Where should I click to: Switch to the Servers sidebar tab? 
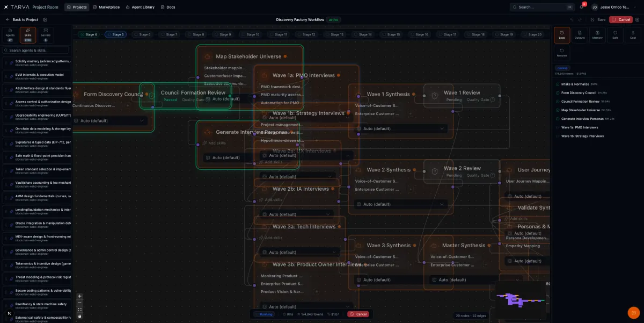coord(46,35)
